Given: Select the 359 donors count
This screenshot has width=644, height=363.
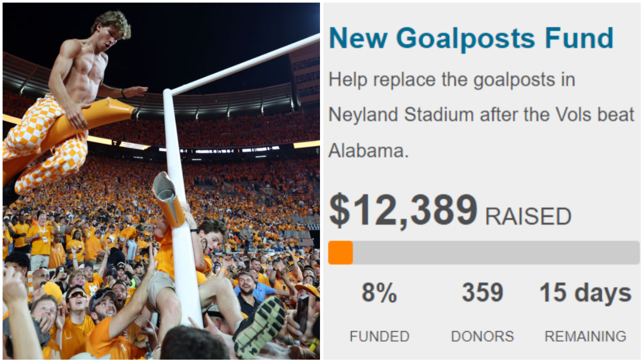Looking at the screenshot, I should coord(482,293).
